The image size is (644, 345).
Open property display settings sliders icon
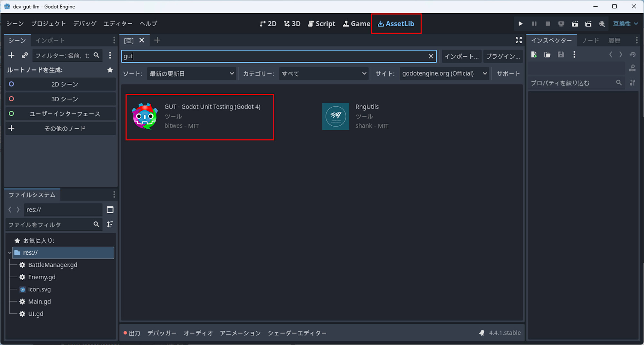coord(633,83)
